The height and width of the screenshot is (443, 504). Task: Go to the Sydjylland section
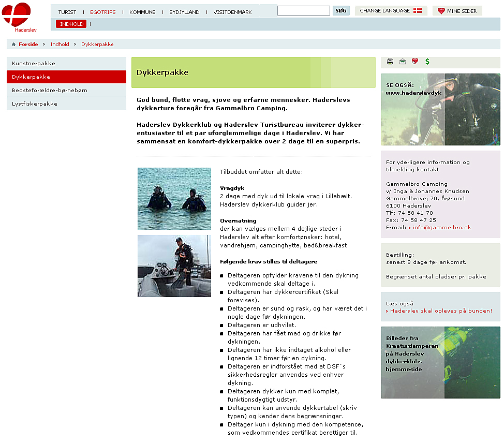pyautogui.click(x=184, y=12)
